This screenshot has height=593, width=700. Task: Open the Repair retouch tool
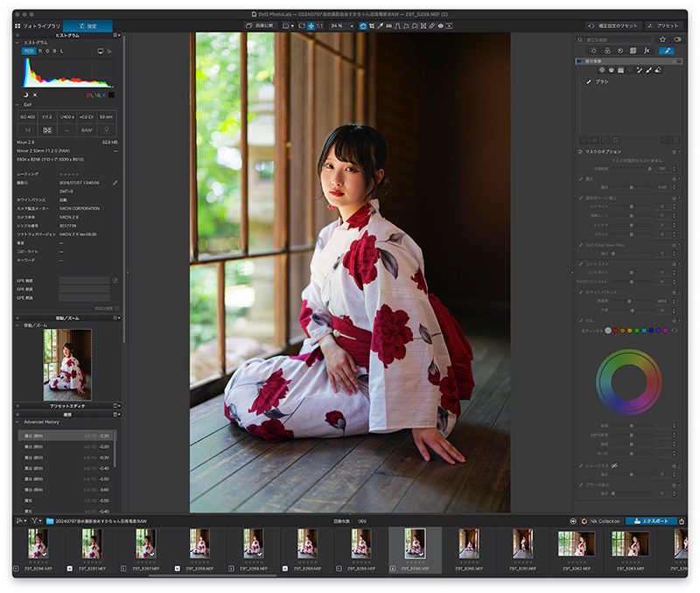(x=431, y=26)
